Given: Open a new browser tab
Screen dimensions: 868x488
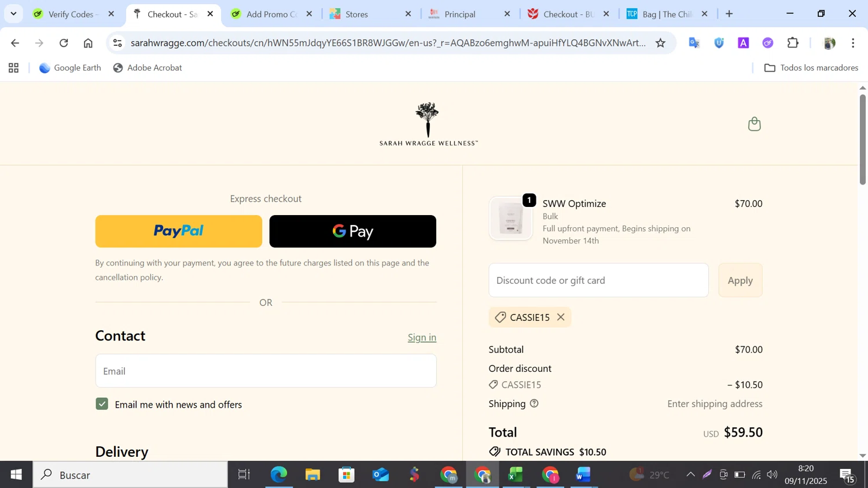Looking at the screenshot, I should (x=729, y=14).
